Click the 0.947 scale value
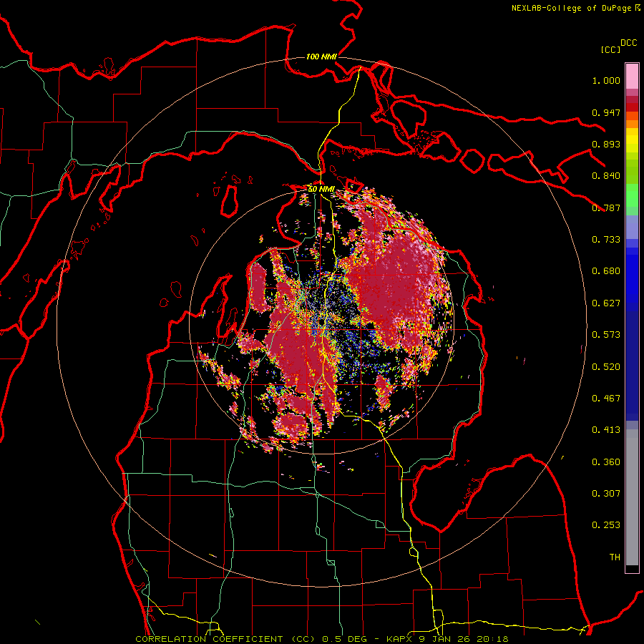Viewport: 644px width, 644px height. point(606,112)
